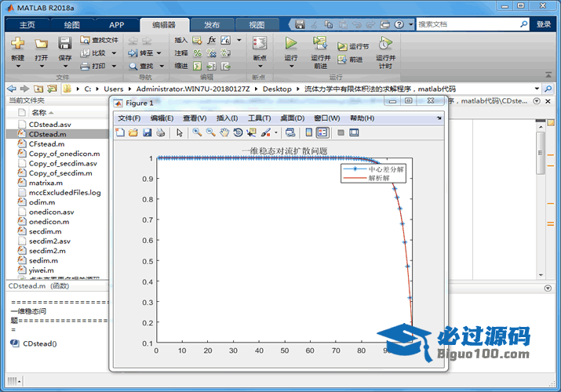Click Print Figure icon in Figure 1 toolbar
This screenshot has width=561, height=392.
[x=161, y=132]
